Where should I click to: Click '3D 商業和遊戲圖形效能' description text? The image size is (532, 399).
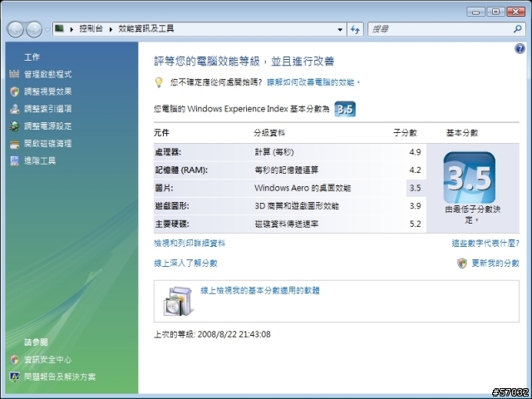pos(297,206)
